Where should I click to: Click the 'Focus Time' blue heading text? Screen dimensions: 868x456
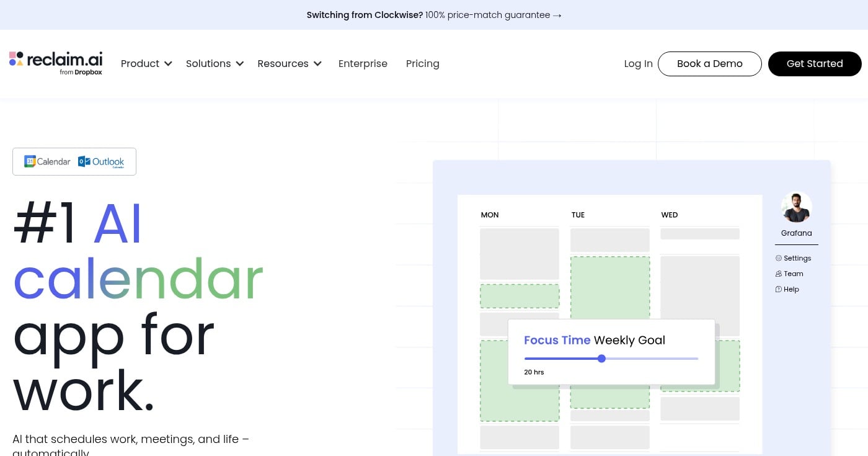557,340
